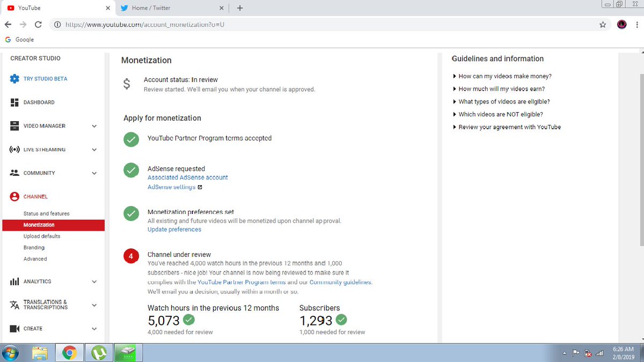
Task: Open the Associated AdSense account link
Action: pyautogui.click(x=188, y=178)
